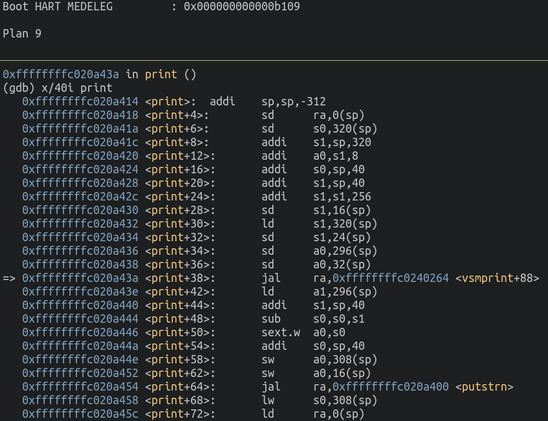This screenshot has height=421, width=548.
Task: Click the Plan 9 boot text
Action: coord(22,34)
